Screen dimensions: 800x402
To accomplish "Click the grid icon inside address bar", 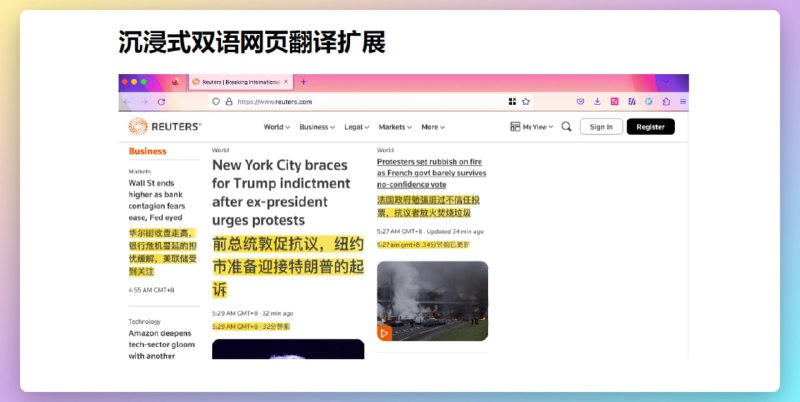I will (x=512, y=102).
